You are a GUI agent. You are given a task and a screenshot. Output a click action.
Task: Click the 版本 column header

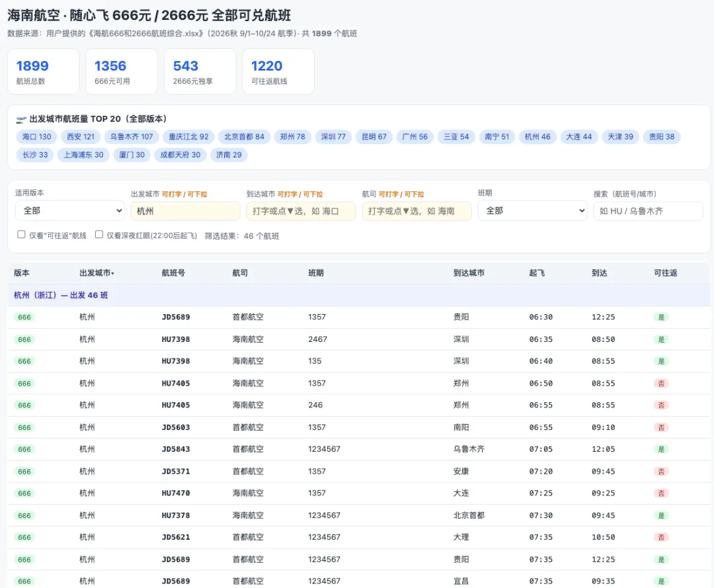pos(21,273)
